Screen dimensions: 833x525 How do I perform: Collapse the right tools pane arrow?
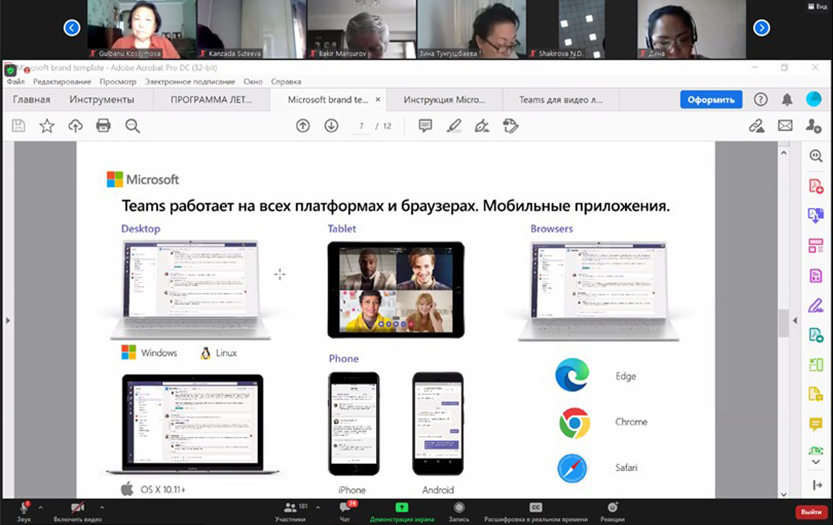click(796, 320)
